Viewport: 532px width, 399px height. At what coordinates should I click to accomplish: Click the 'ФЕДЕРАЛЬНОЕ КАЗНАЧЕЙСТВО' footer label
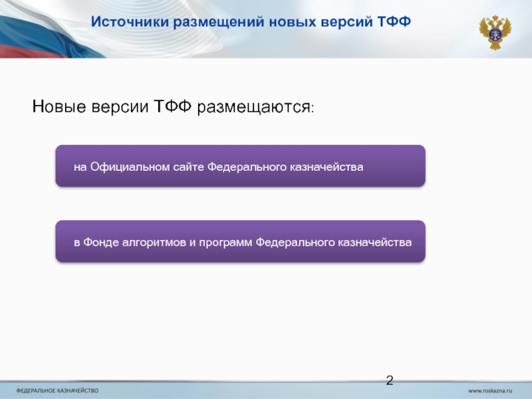57,390
